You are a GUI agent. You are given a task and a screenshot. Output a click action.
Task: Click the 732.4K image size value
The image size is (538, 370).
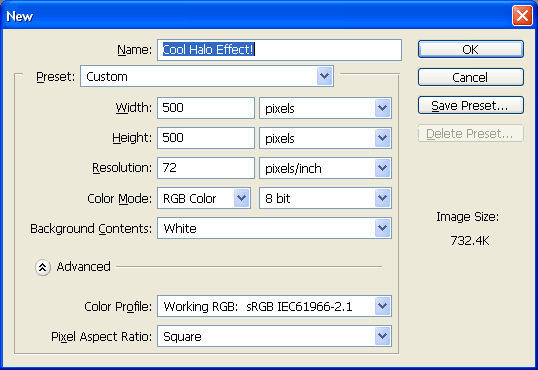click(x=470, y=241)
